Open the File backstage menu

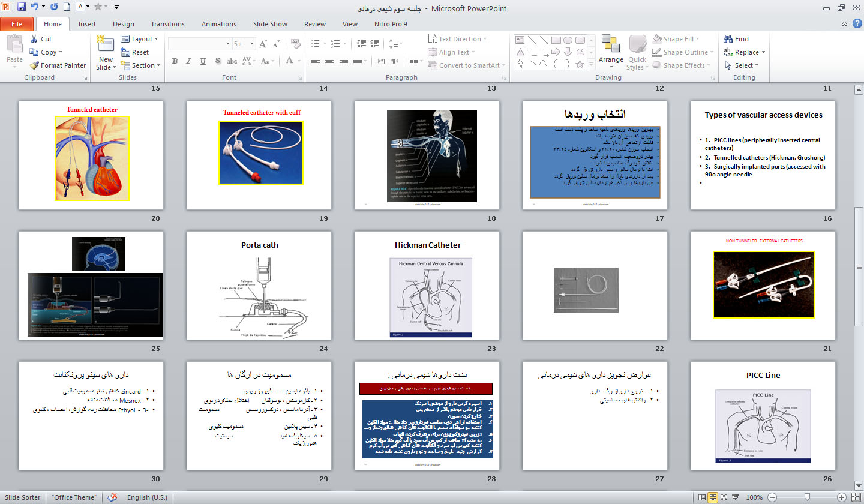tap(17, 24)
